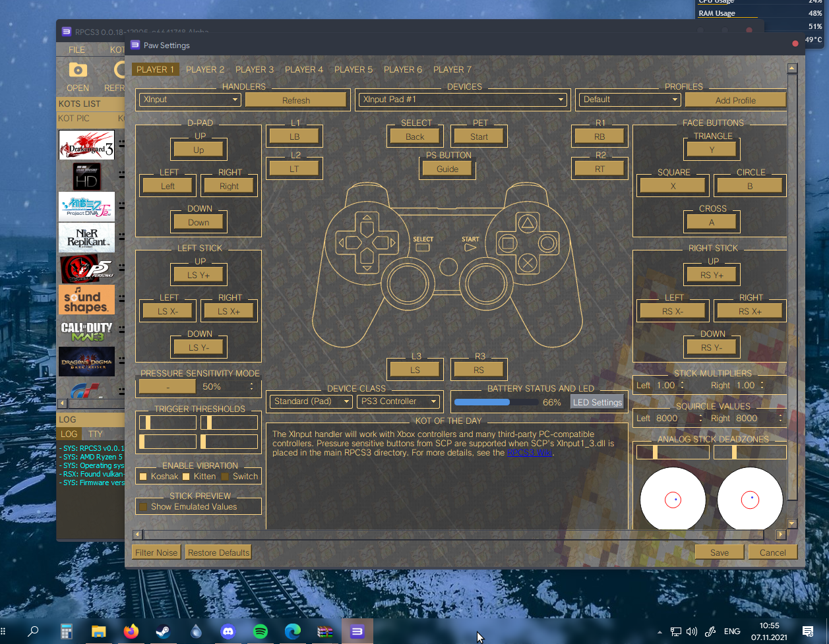Click the network tray icon
Screen dimensions: 829x644
[x=675, y=631]
